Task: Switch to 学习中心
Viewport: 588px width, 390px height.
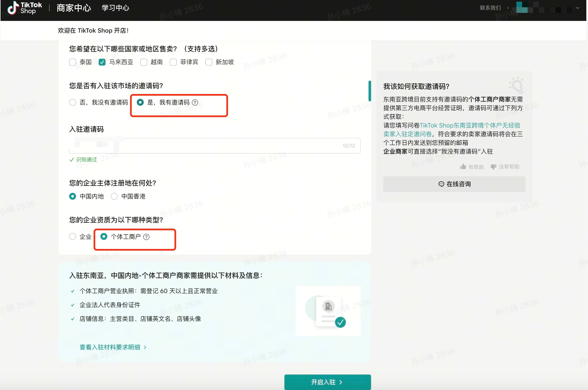Action: 115,8
